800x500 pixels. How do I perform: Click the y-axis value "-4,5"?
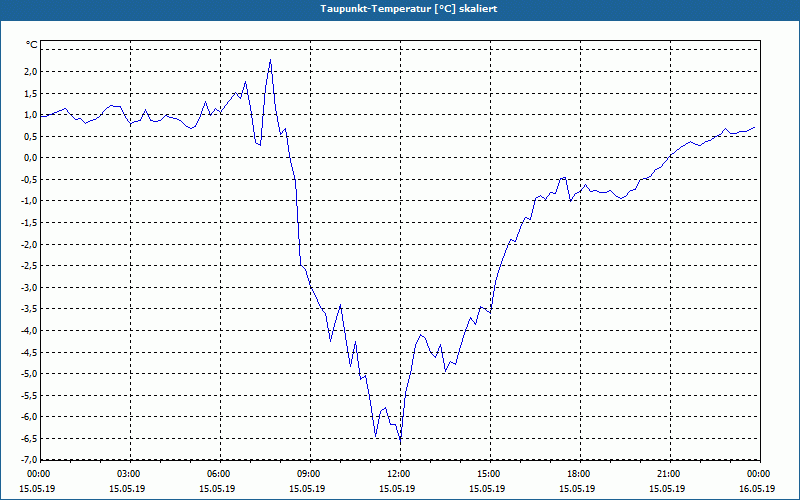[29, 352]
